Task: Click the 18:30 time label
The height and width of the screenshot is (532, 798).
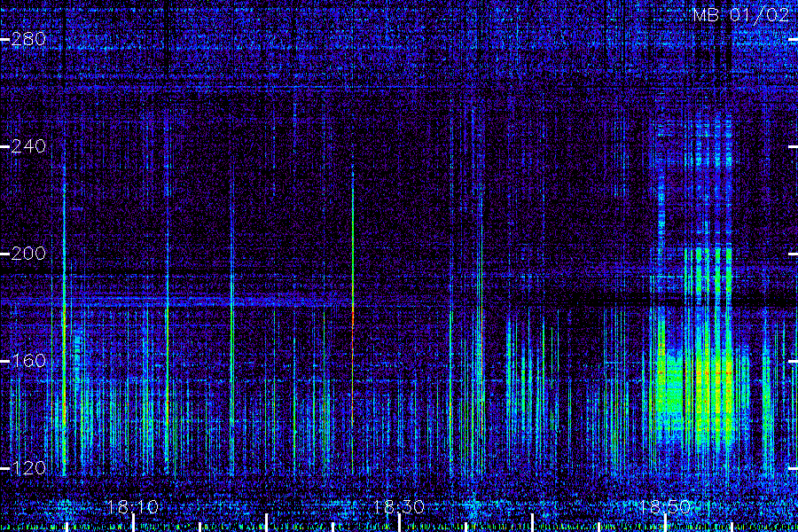Action: [398, 507]
